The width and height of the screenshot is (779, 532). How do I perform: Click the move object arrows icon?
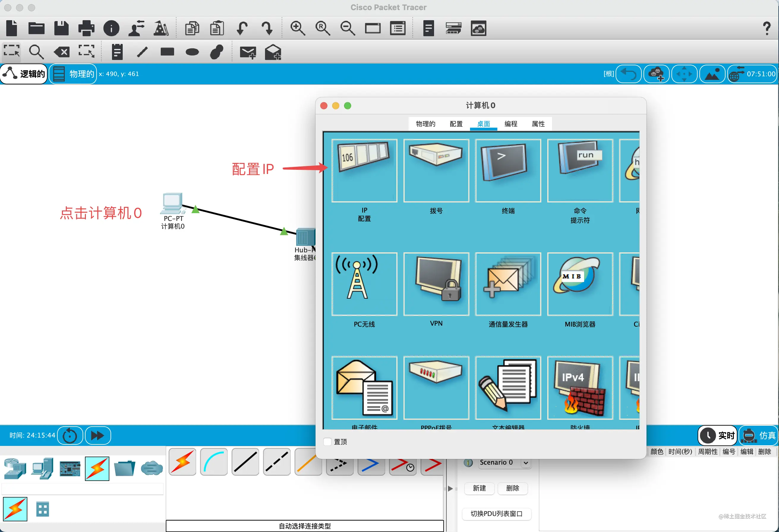click(684, 74)
